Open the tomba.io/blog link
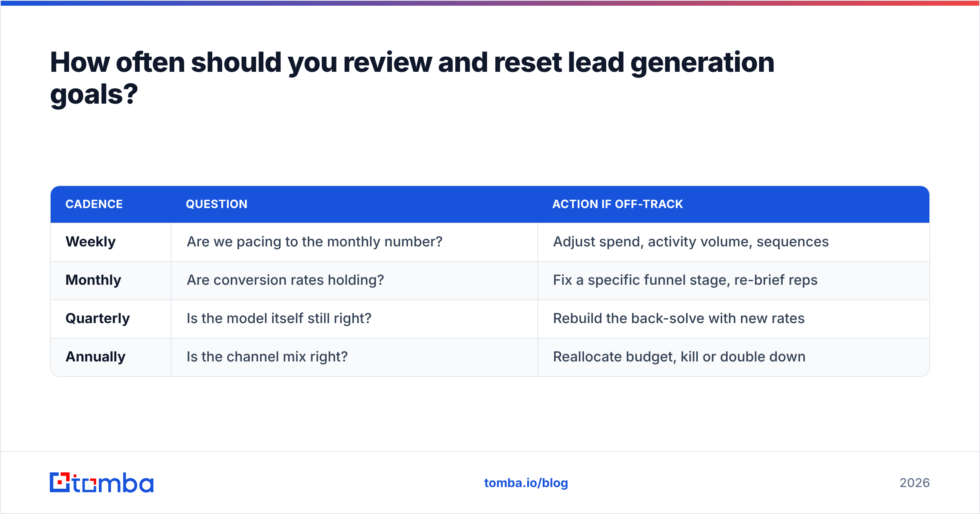Screen dimensions: 980x514 coord(526,483)
